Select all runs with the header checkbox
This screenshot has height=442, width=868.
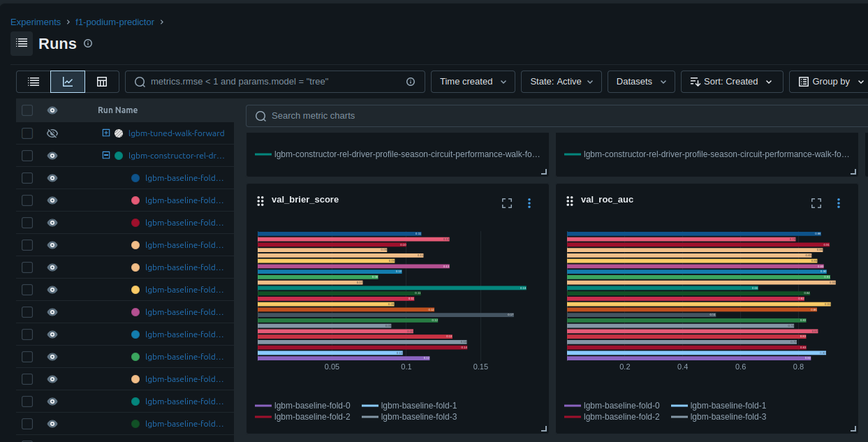click(27, 110)
